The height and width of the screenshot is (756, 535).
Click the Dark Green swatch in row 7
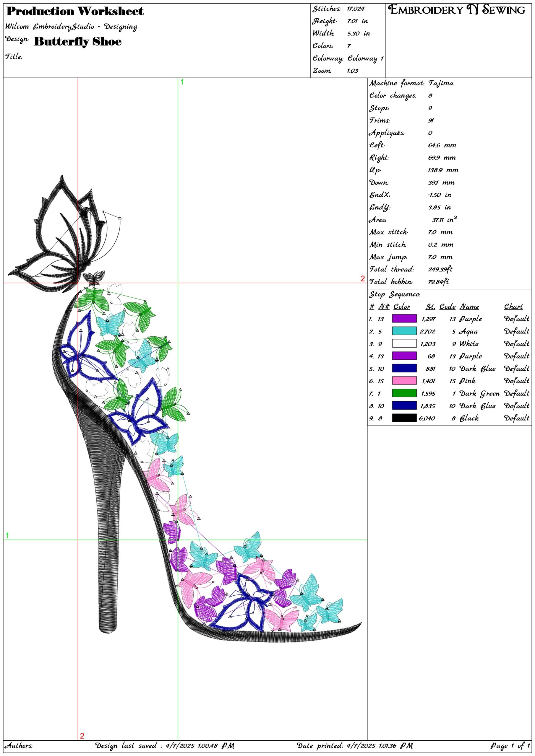404,393
